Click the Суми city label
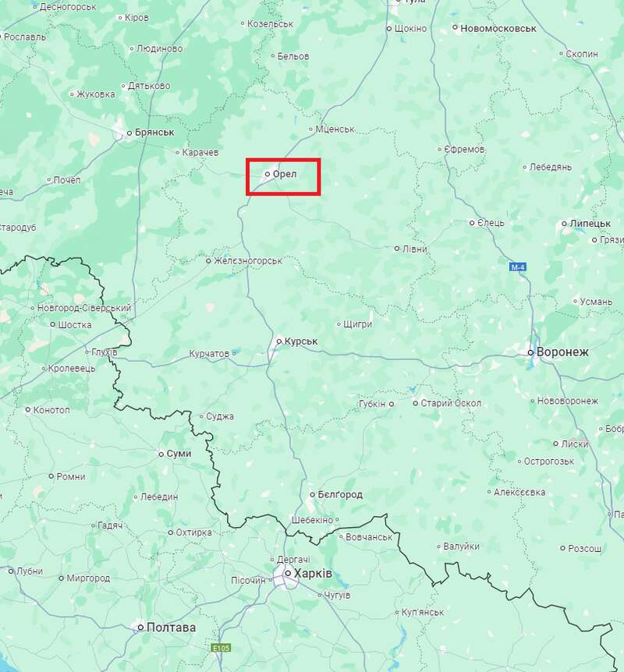The height and width of the screenshot is (672, 624). [179, 454]
